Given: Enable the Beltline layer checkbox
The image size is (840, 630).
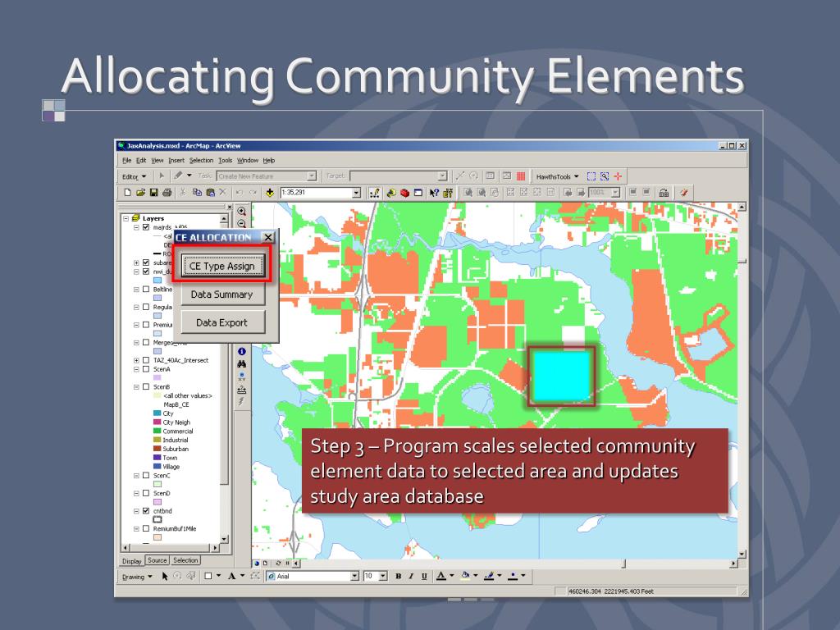Looking at the screenshot, I should (x=146, y=290).
